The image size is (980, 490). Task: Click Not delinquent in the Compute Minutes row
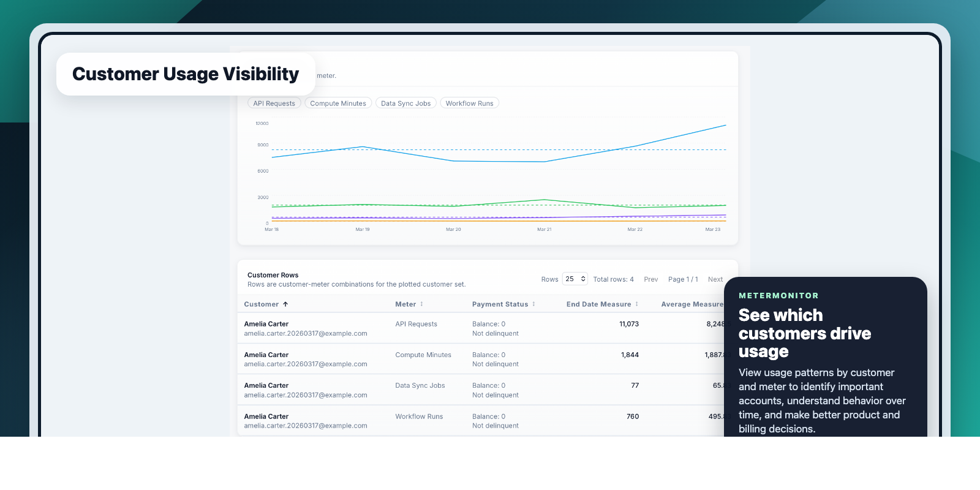pos(496,364)
